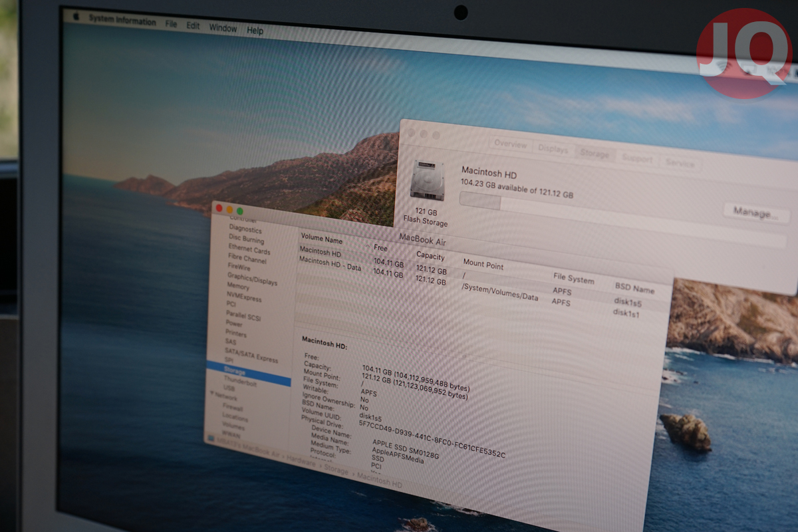Open the Edit menu
Image resolution: width=798 pixels, height=532 pixels.
click(193, 26)
